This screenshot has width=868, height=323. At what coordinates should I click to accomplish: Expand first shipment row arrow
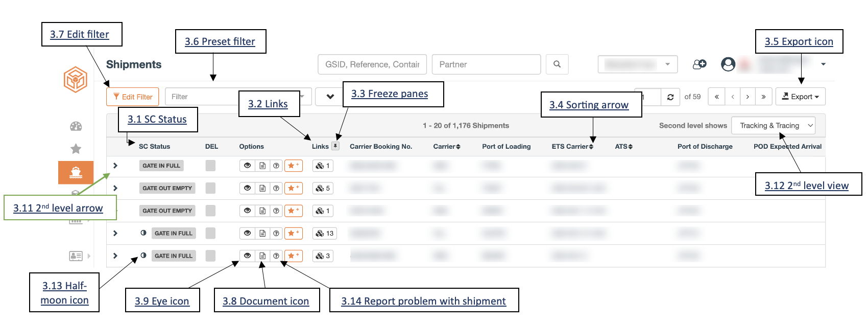[115, 166]
